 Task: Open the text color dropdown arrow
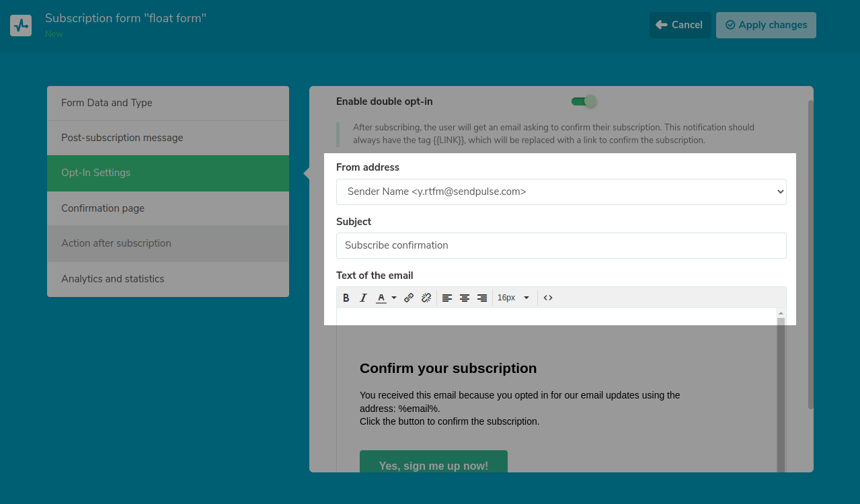[x=394, y=298]
